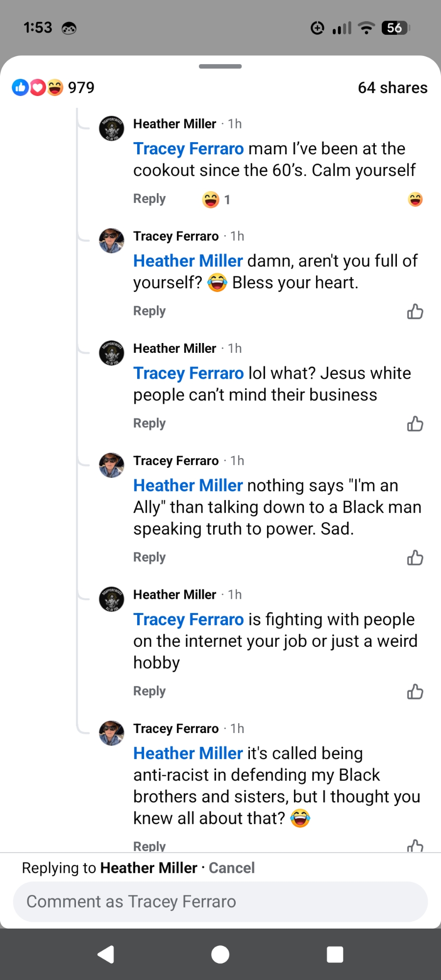Viewport: 441px width, 980px height.
Task: Open Android recent apps button
Action: 335,954
